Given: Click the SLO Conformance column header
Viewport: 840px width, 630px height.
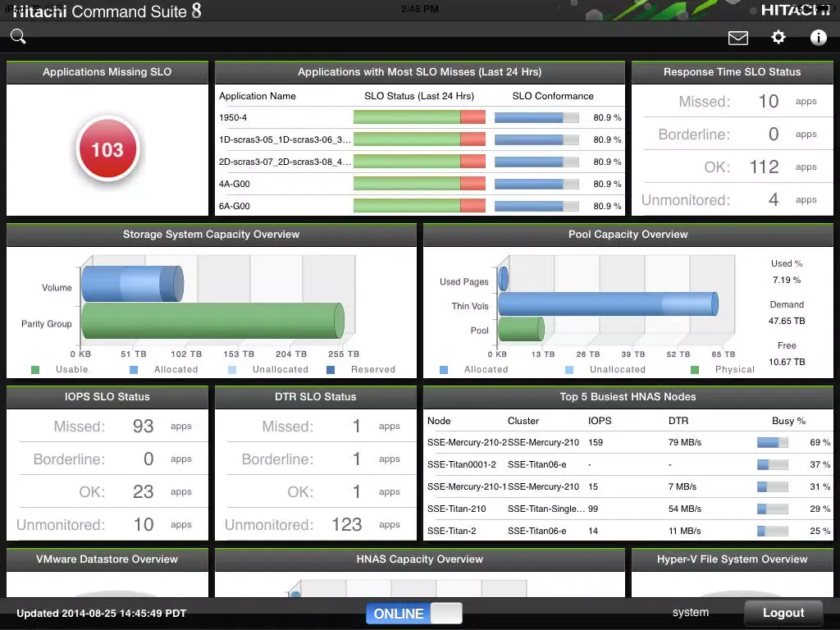Looking at the screenshot, I should tap(553, 96).
